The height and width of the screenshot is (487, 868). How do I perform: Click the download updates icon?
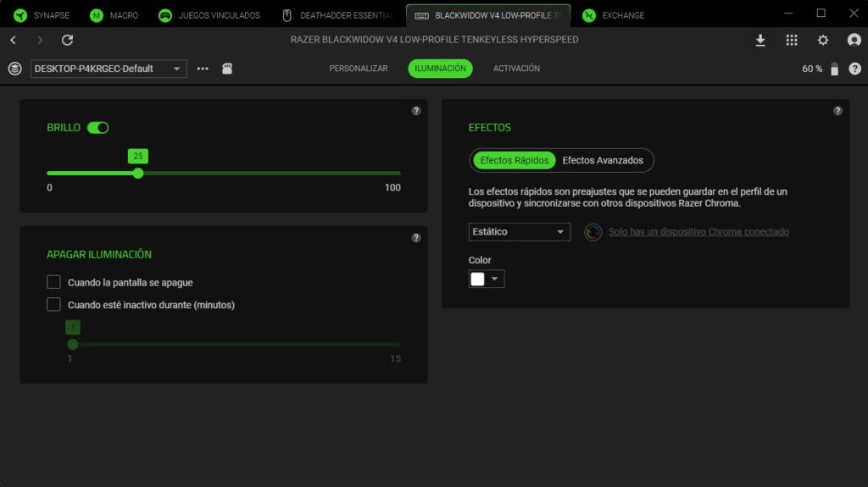pyautogui.click(x=760, y=40)
